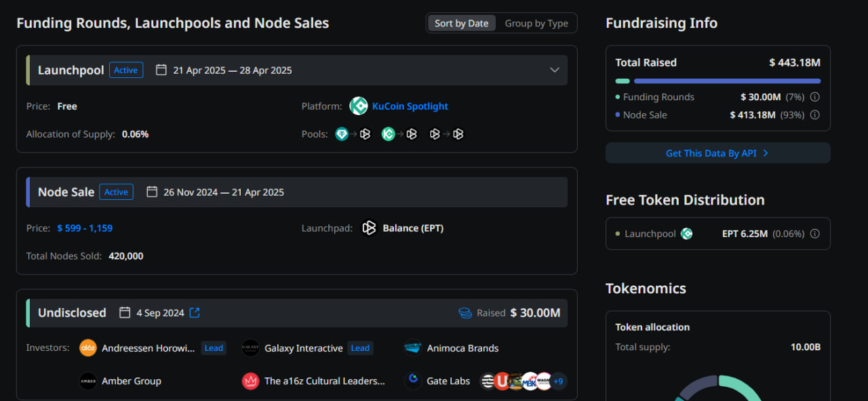Click KuCoin icon in Free Token Distribution

[687, 234]
